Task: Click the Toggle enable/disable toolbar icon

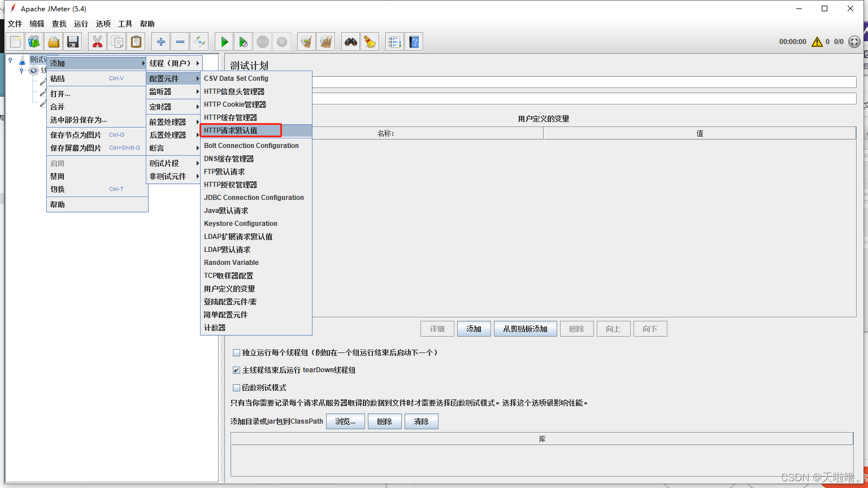Action: tap(199, 42)
